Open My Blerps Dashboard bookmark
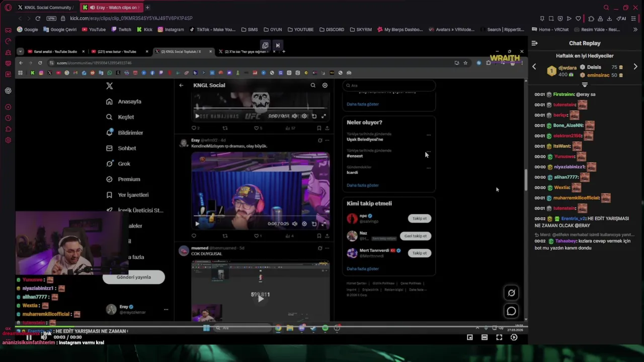 [400, 30]
